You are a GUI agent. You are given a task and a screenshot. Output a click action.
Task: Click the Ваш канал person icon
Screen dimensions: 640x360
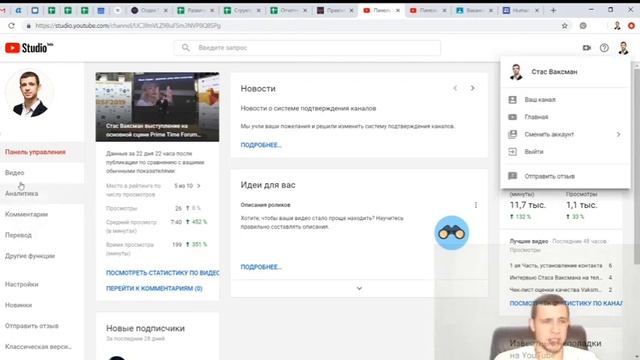pyautogui.click(x=512, y=100)
